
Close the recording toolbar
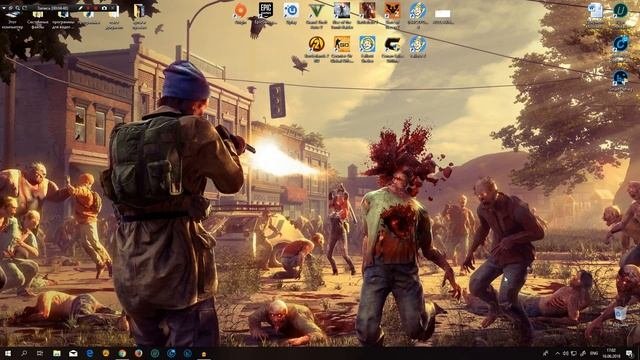[x=113, y=8]
